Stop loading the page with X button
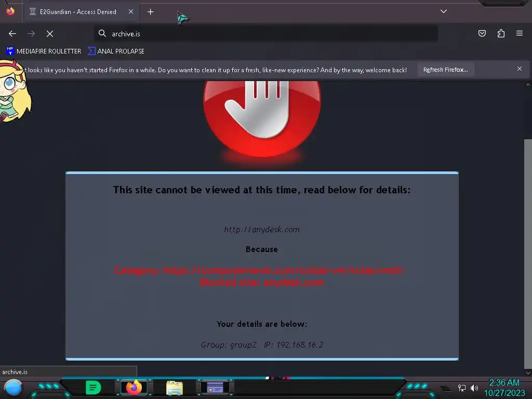 coord(50,34)
